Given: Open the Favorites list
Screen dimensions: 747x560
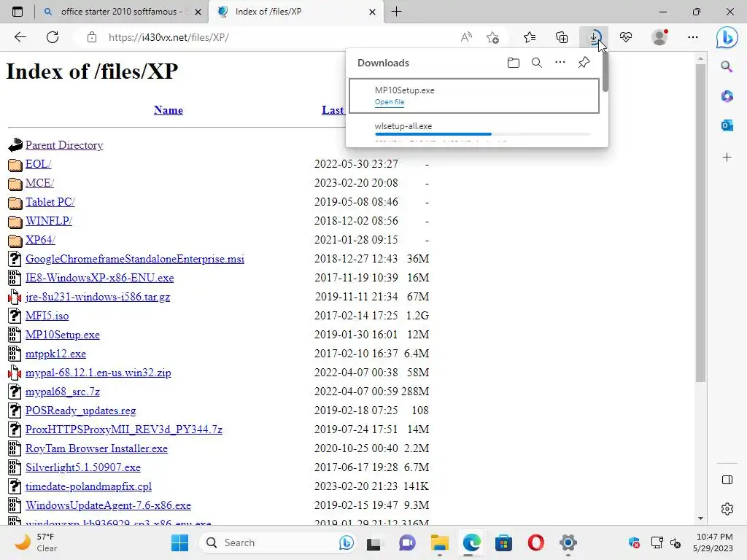Looking at the screenshot, I should pyautogui.click(x=530, y=37).
